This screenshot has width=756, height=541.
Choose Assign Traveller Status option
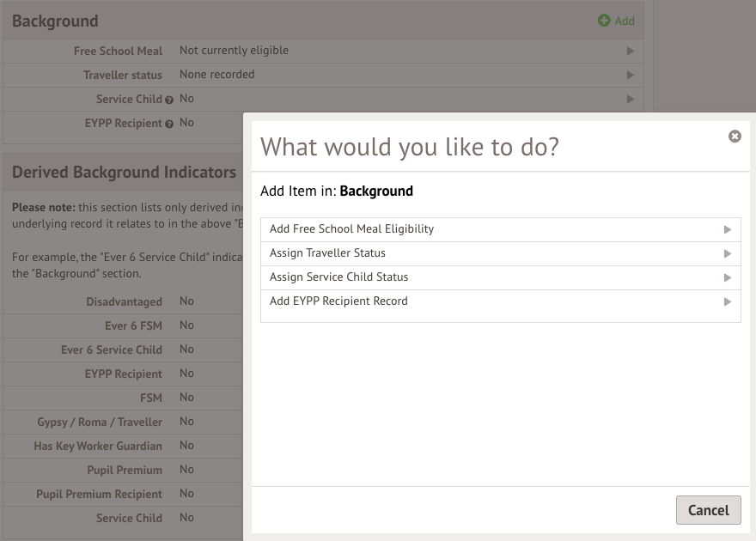[327, 253]
